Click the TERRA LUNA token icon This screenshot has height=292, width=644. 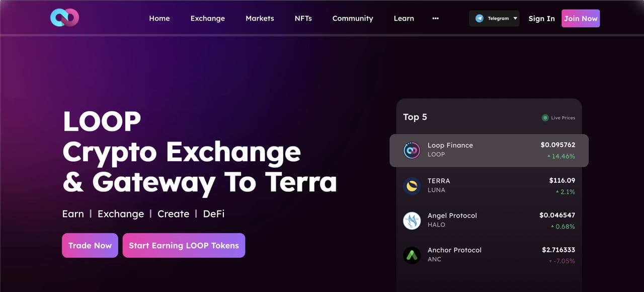tap(412, 186)
